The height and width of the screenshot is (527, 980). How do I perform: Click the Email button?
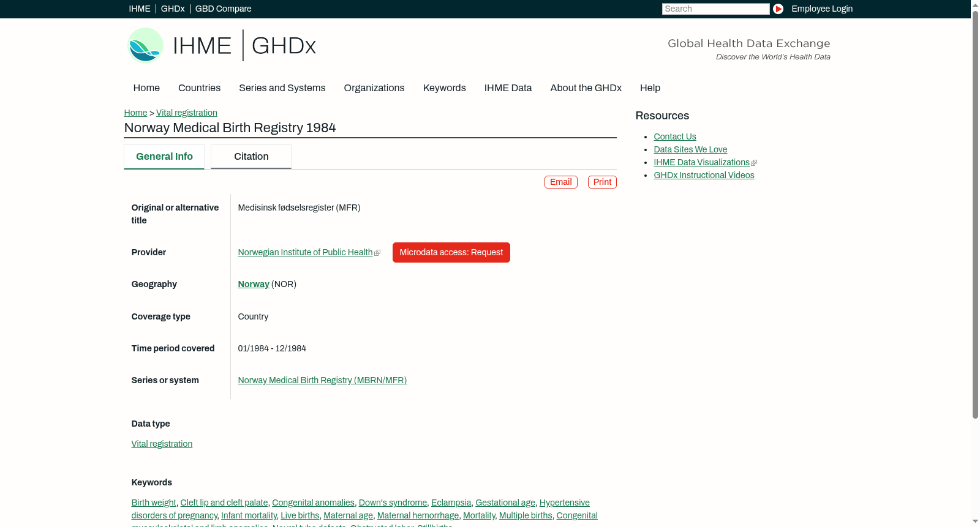pyautogui.click(x=561, y=182)
